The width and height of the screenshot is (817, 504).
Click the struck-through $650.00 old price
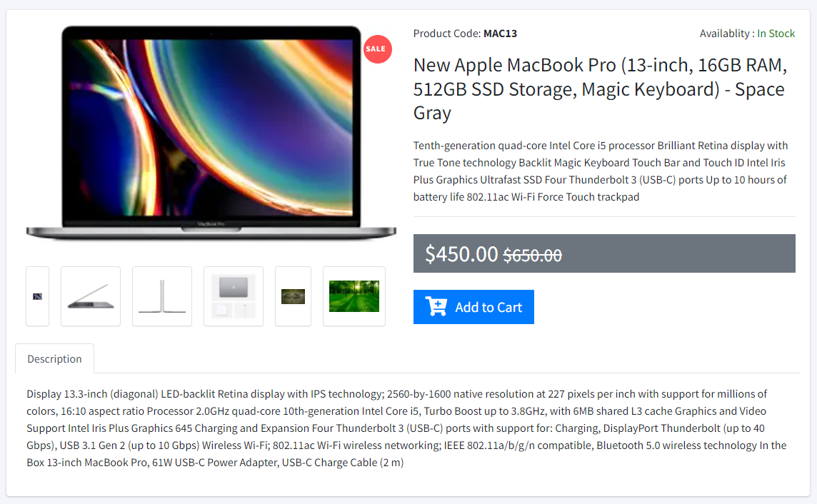pyautogui.click(x=533, y=255)
